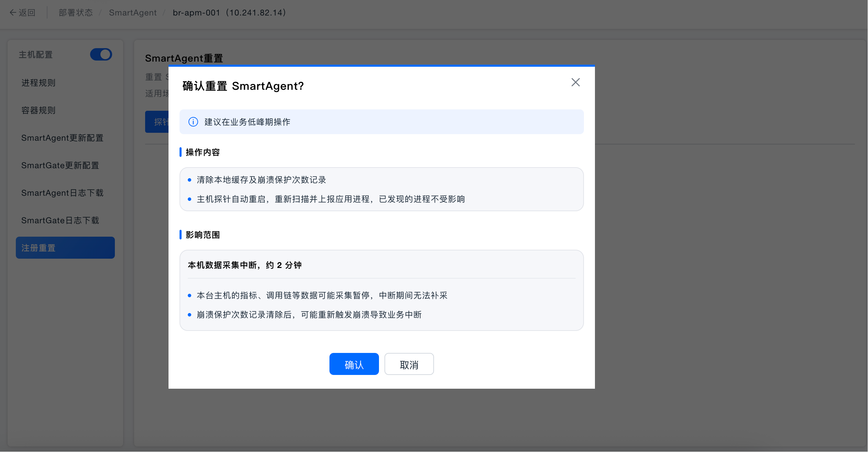
Task: Open SmartAgent日志下载 menu item
Action: tap(65, 193)
